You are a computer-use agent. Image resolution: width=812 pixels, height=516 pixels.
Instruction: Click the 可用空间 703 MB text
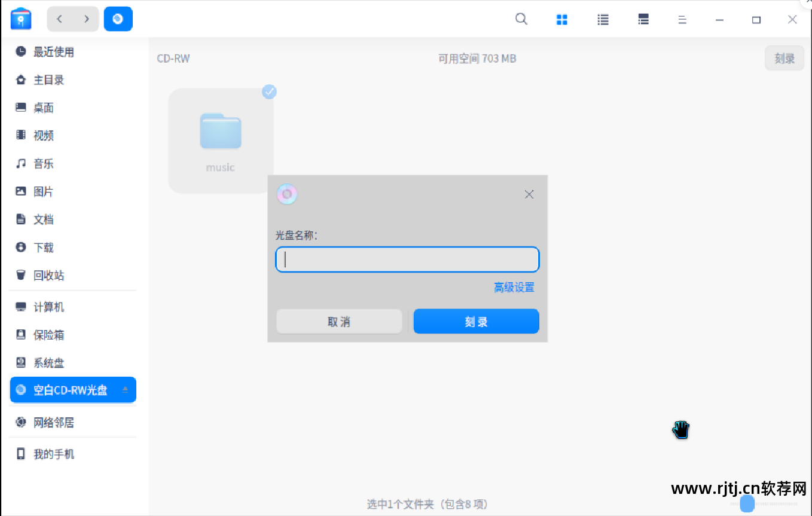click(x=477, y=59)
